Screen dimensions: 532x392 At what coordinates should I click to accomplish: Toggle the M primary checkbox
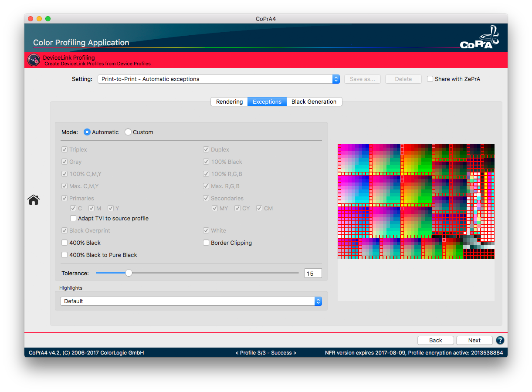tap(91, 208)
